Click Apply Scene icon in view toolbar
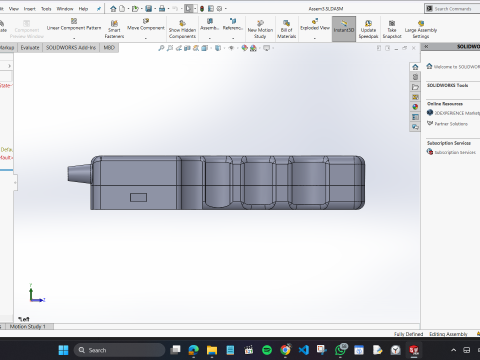This screenshot has width=480, height=360. pyautogui.click(x=253, y=48)
